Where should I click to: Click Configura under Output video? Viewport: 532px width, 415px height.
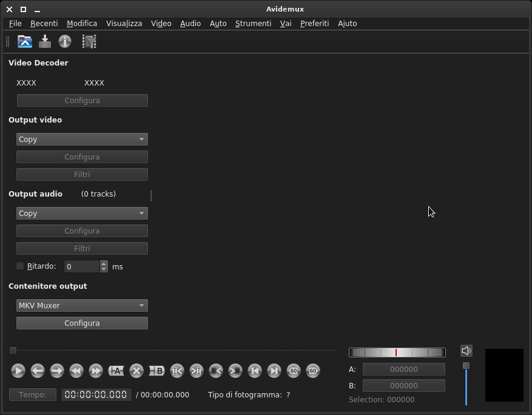82,157
